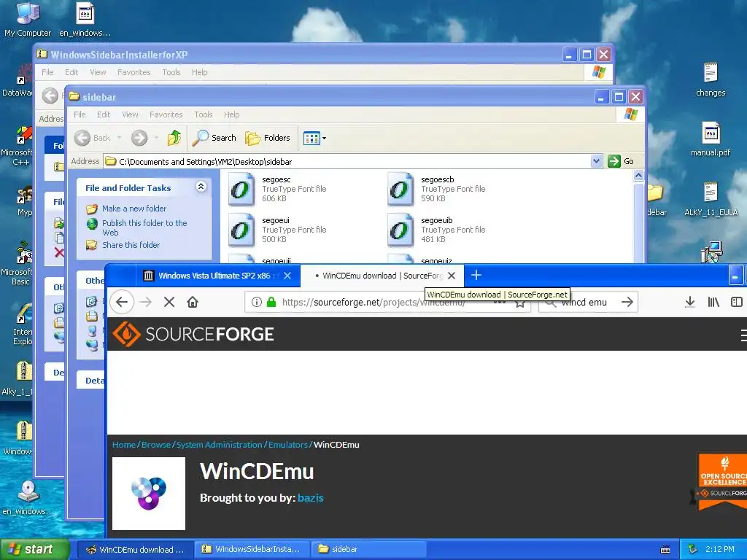Image resolution: width=747 pixels, height=560 pixels.
Task: Select segoeui font file icon
Action: click(241, 230)
